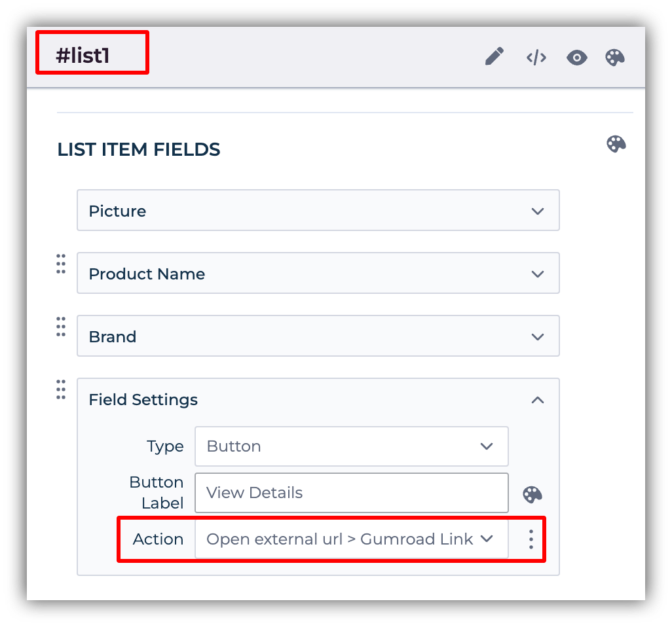672x627 pixels.
Task: Expand the Product Name field
Action: [x=537, y=273]
